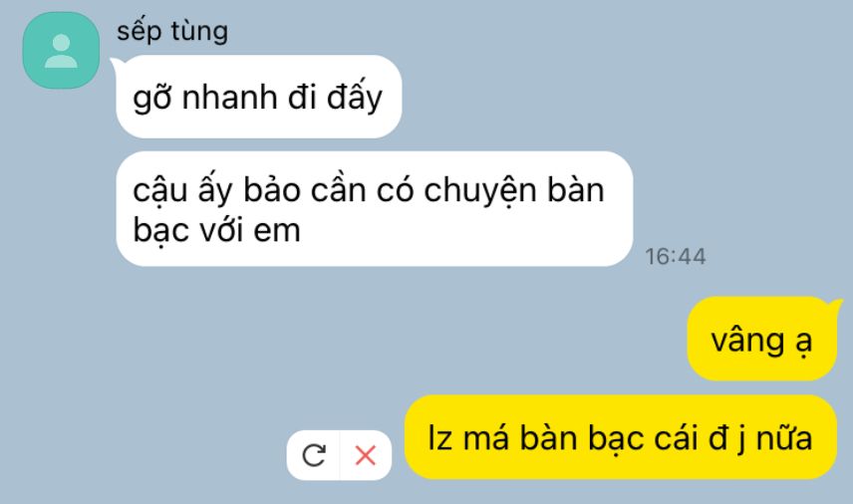Tap the red X to delete failed message
853x504 pixels.
tap(365, 455)
